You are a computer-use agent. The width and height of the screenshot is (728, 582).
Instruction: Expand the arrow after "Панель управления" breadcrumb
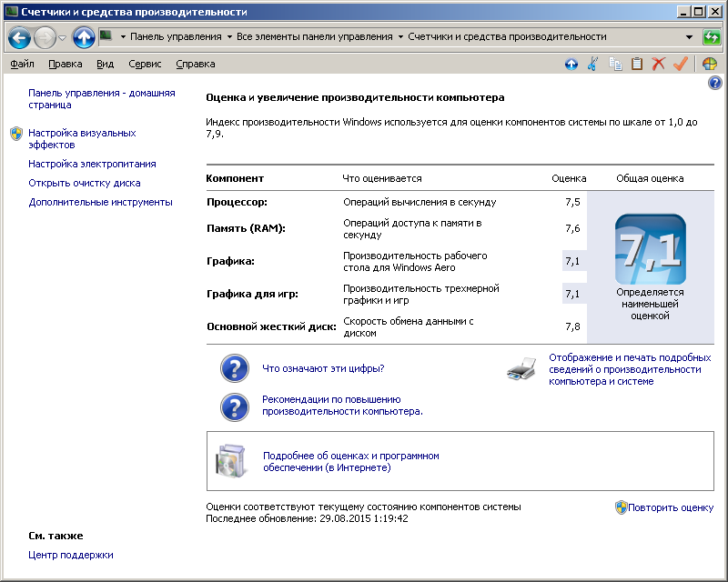pos(228,37)
